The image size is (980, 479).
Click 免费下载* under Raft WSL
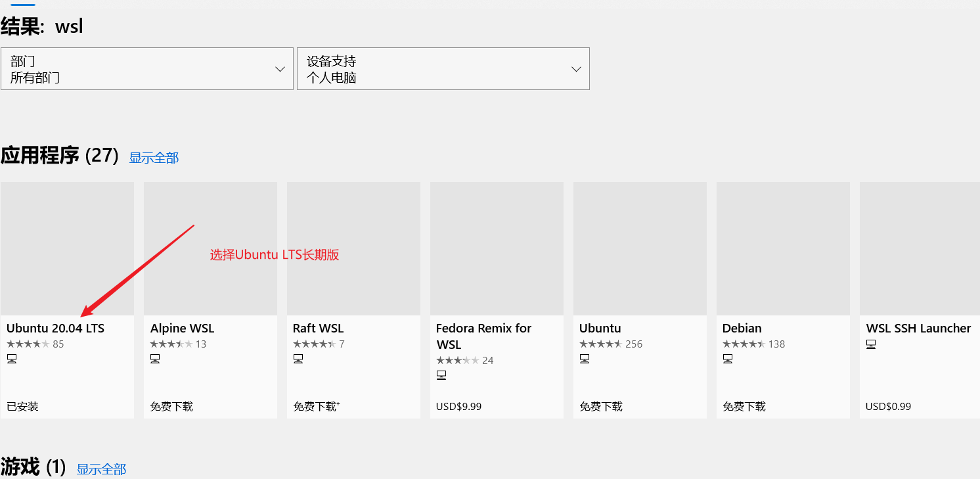pyautogui.click(x=317, y=407)
